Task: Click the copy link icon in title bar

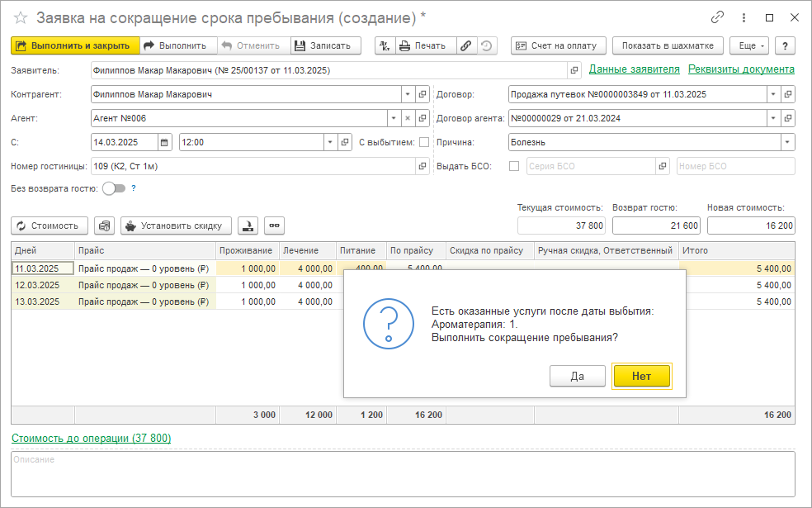Action: pos(718,17)
